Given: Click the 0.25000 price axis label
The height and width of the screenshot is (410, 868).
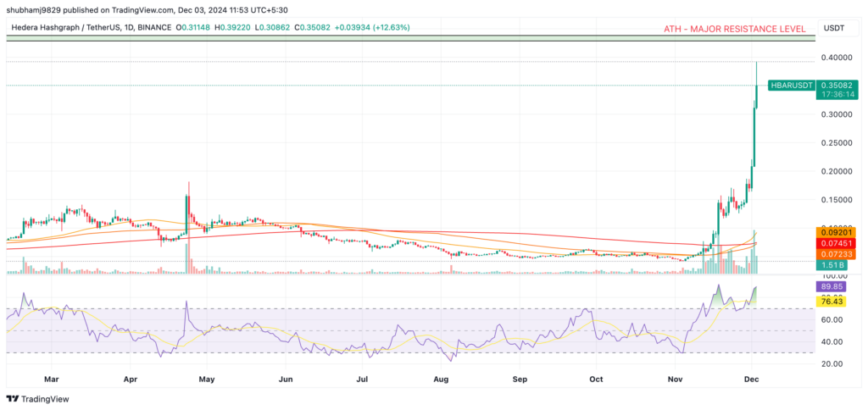Looking at the screenshot, I should tap(836, 143).
